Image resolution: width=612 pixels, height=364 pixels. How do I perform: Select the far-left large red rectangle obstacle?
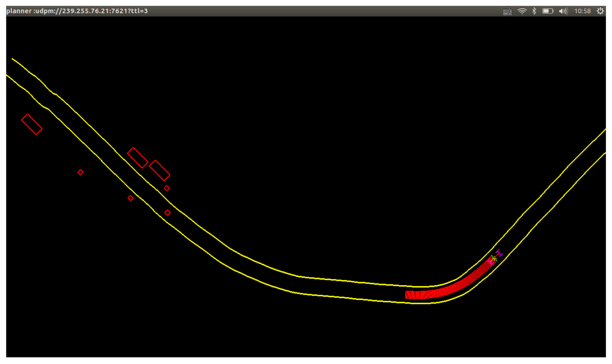pos(32,124)
